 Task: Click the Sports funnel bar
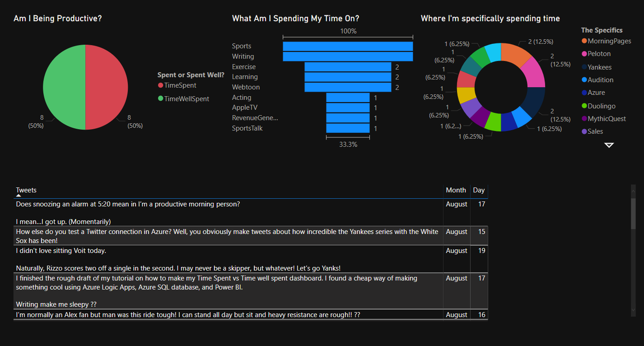point(348,46)
